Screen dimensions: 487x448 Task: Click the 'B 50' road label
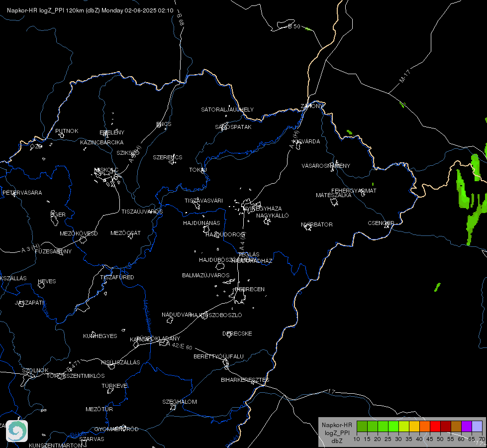pyautogui.click(x=294, y=26)
